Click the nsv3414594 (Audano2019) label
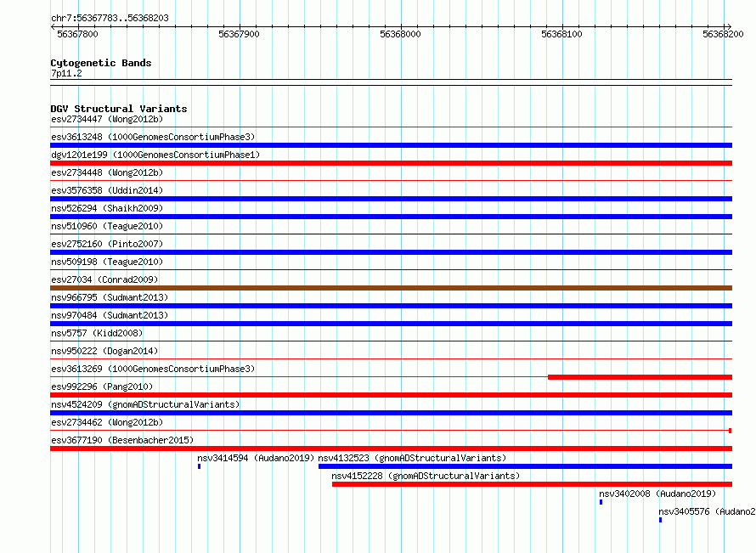 [256, 458]
